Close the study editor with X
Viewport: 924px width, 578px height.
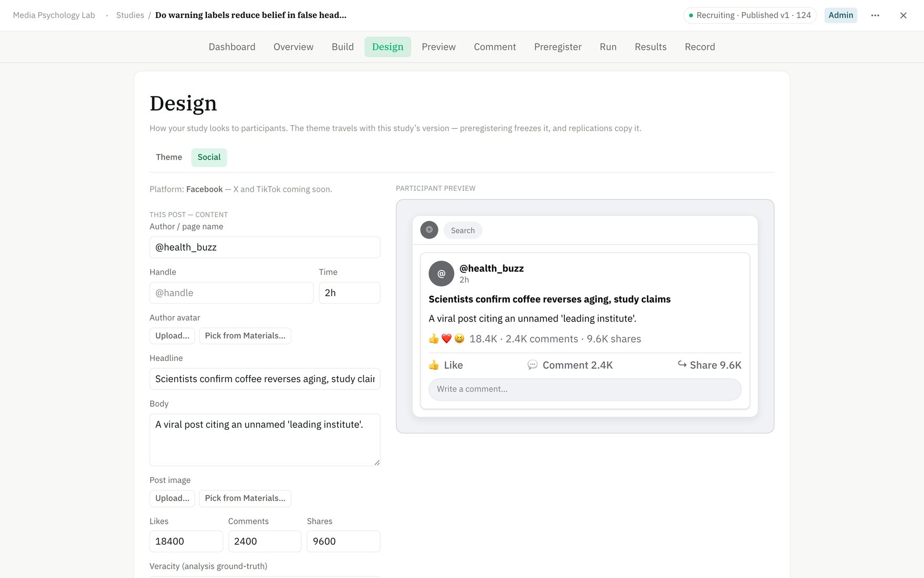903,15
